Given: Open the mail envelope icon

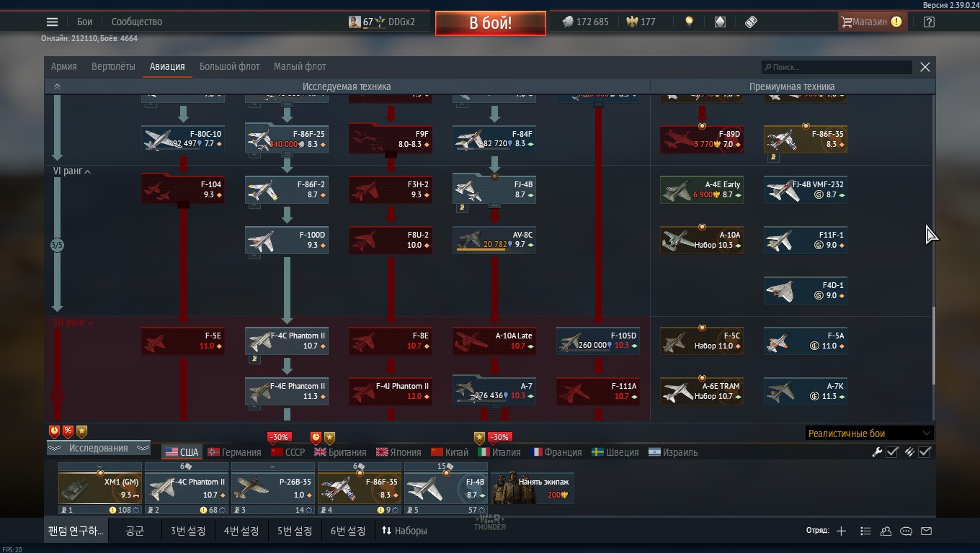Looking at the screenshot, I should pyautogui.click(x=926, y=531).
